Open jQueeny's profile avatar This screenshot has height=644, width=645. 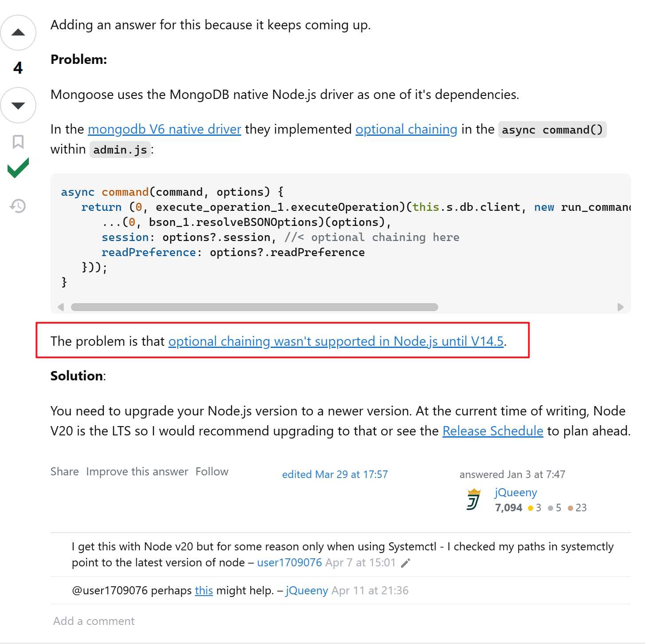pos(474,499)
